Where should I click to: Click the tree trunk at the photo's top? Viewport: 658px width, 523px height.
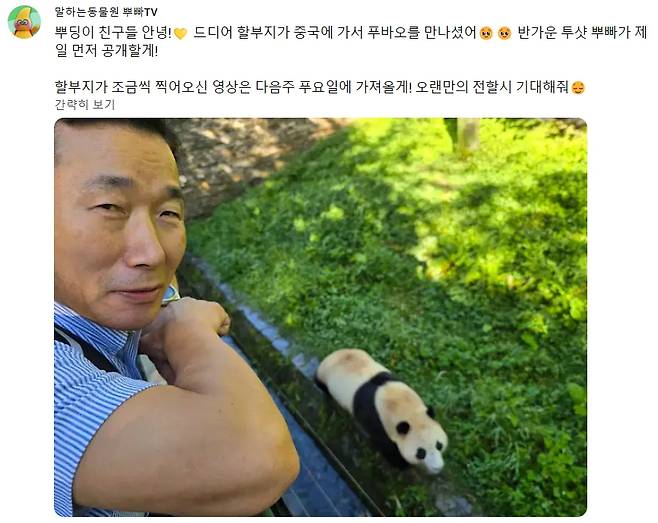click(x=467, y=134)
